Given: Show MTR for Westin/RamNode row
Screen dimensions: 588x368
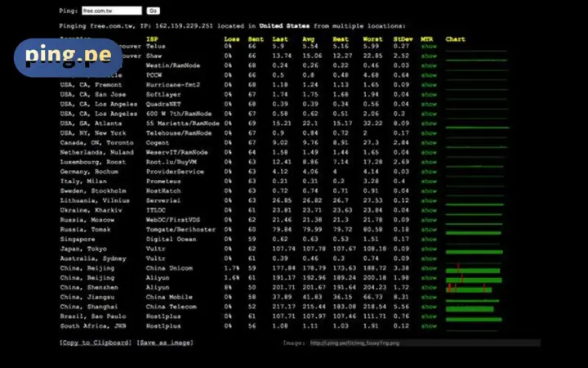Looking at the screenshot, I should coord(429,65).
